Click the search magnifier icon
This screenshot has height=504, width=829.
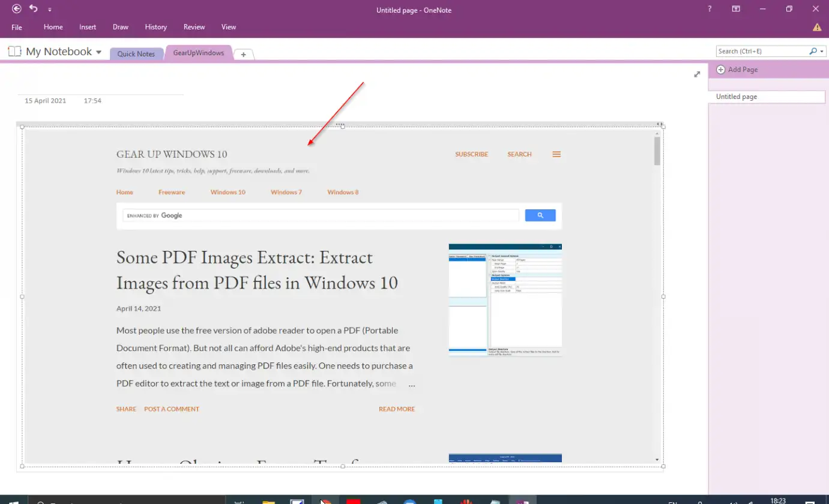(813, 52)
